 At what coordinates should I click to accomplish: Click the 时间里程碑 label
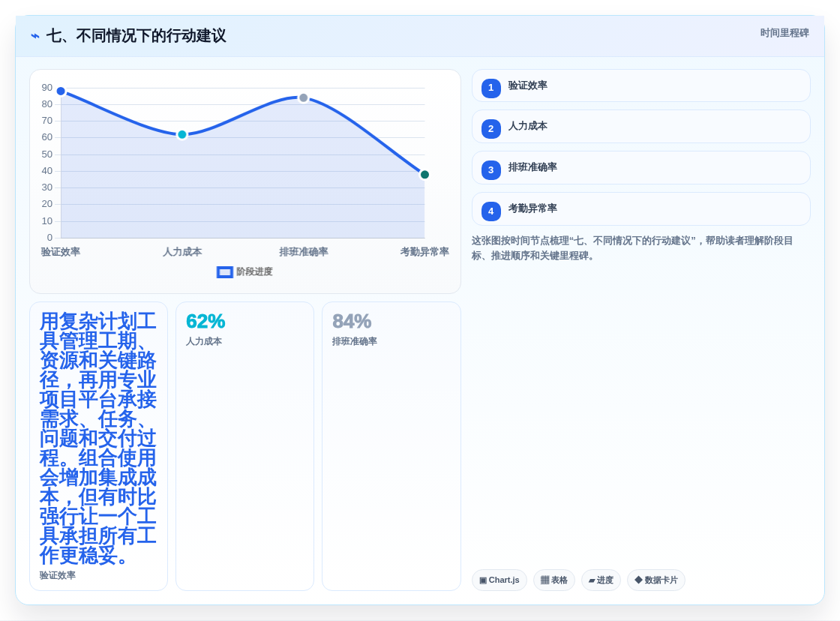(784, 33)
